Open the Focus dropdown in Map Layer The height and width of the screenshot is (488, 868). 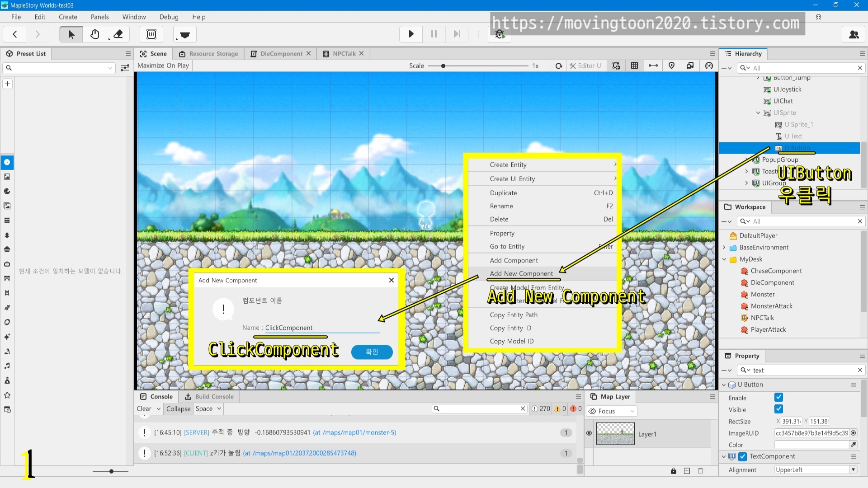point(612,411)
